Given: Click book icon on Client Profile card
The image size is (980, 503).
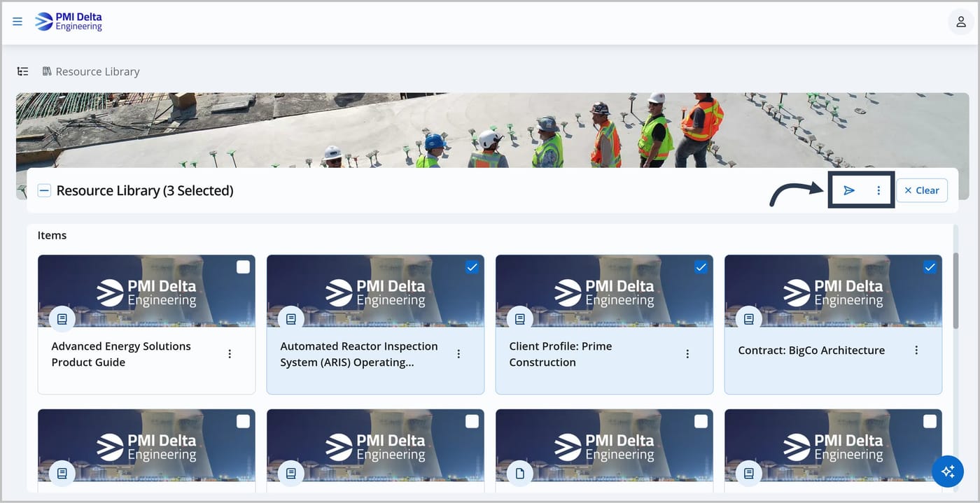Looking at the screenshot, I should coord(520,319).
